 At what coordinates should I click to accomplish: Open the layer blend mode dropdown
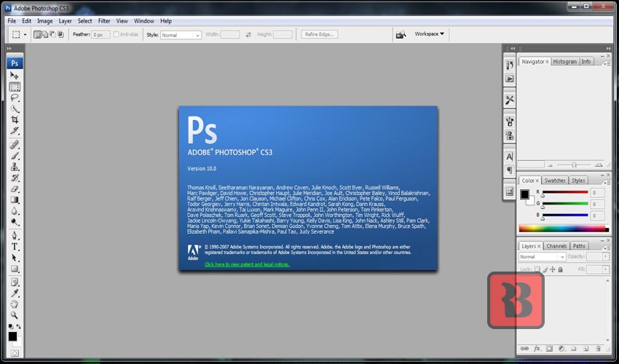(x=542, y=256)
